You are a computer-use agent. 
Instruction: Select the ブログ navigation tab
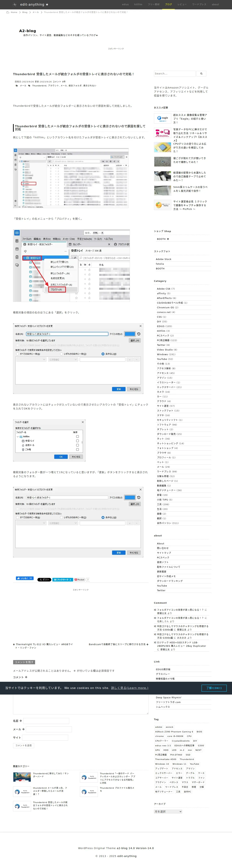pyautogui.click(x=169, y=4)
